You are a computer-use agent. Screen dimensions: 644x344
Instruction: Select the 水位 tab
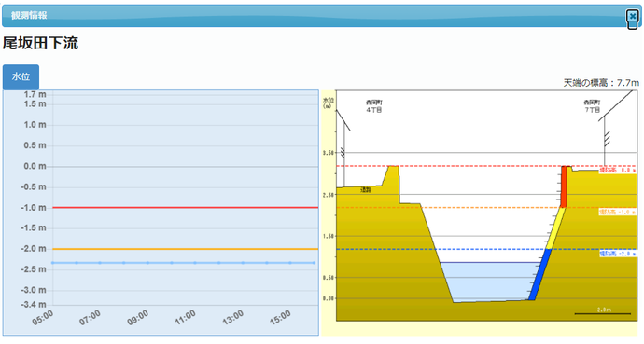click(x=21, y=76)
